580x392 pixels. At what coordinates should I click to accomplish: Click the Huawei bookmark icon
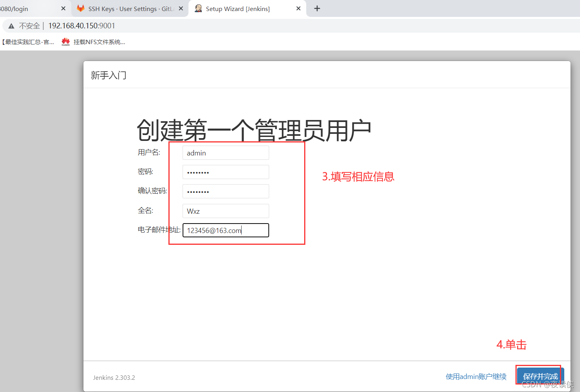pos(66,42)
